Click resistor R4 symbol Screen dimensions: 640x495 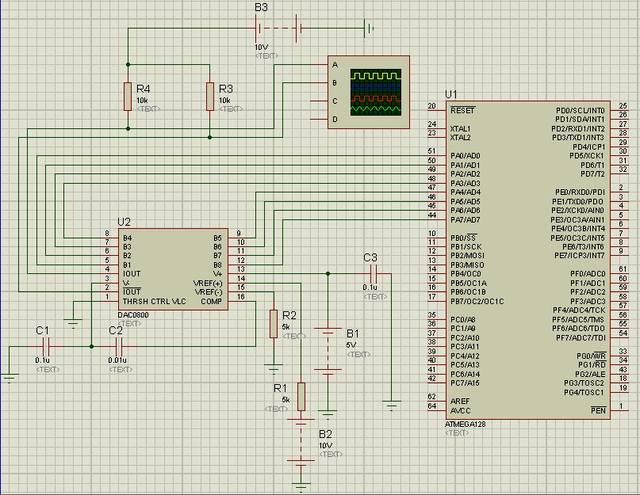(x=129, y=96)
